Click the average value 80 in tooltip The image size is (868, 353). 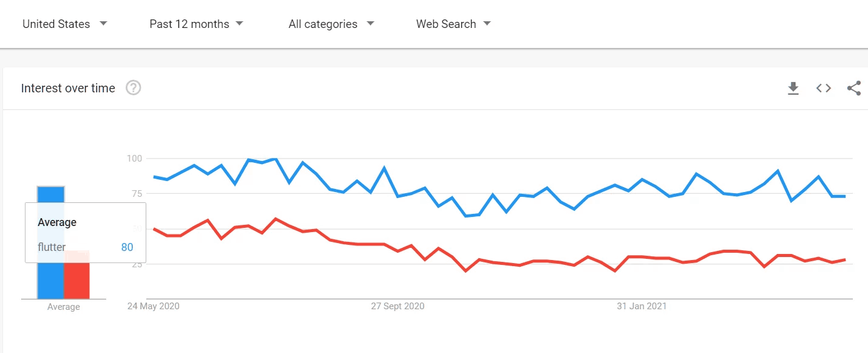tap(127, 247)
